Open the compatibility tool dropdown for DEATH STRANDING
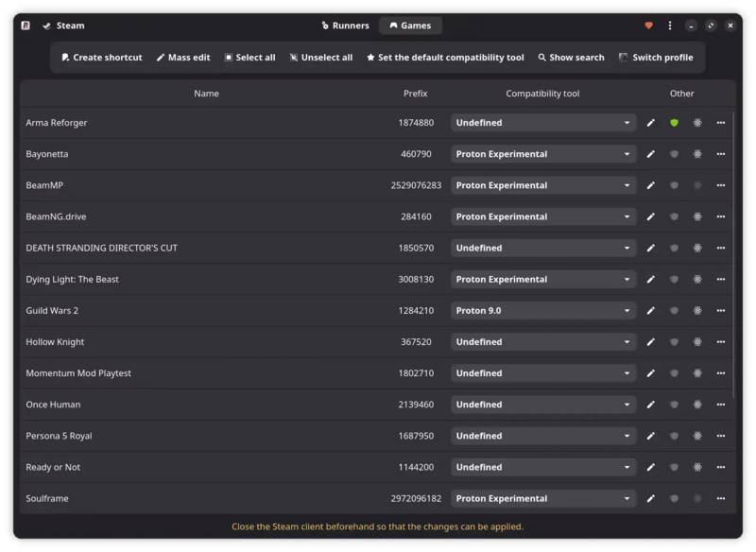The height and width of the screenshot is (552, 756). (543, 248)
